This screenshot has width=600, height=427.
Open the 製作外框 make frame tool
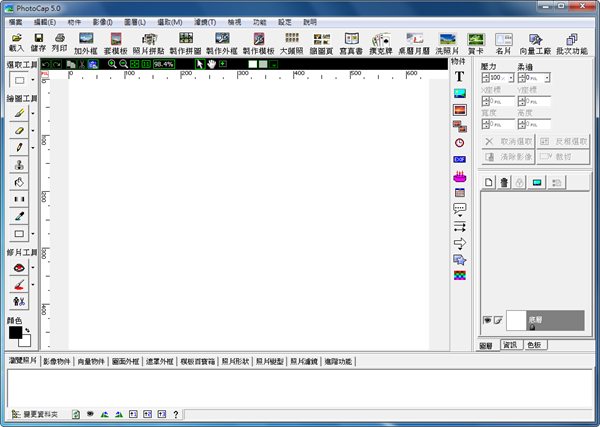point(222,43)
